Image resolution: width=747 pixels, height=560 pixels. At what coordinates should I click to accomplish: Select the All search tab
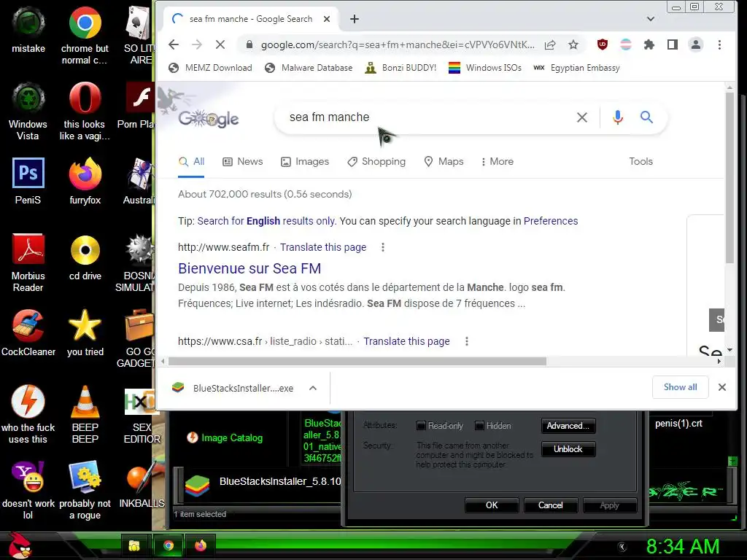[x=191, y=162]
